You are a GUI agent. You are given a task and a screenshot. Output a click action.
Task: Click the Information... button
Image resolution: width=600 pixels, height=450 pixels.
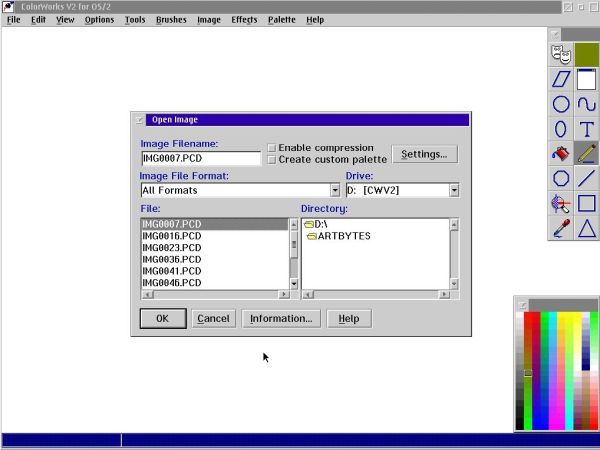281,318
